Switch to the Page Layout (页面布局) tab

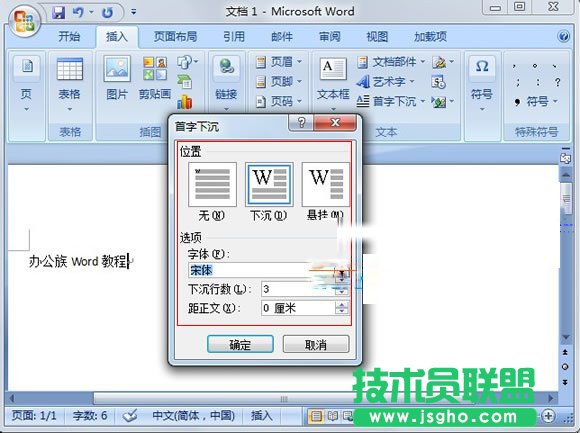(x=175, y=36)
